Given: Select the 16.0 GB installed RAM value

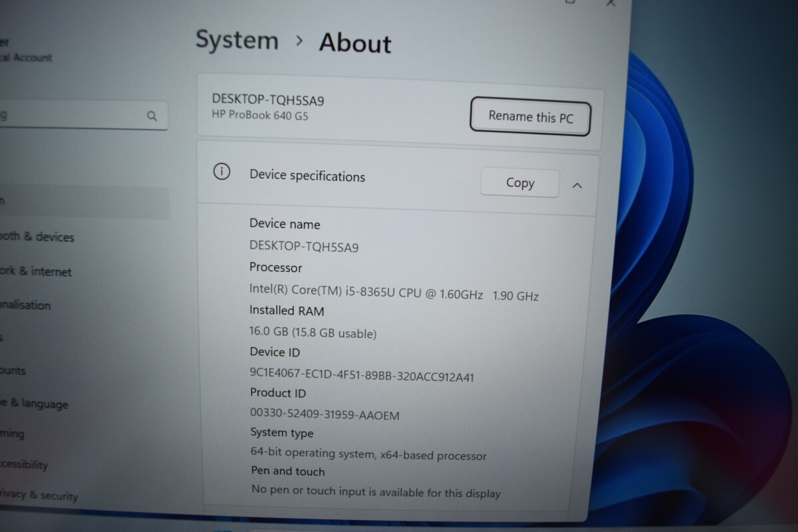Looking at the screenshot, I should pyautogui.click(x=313, y=332).
